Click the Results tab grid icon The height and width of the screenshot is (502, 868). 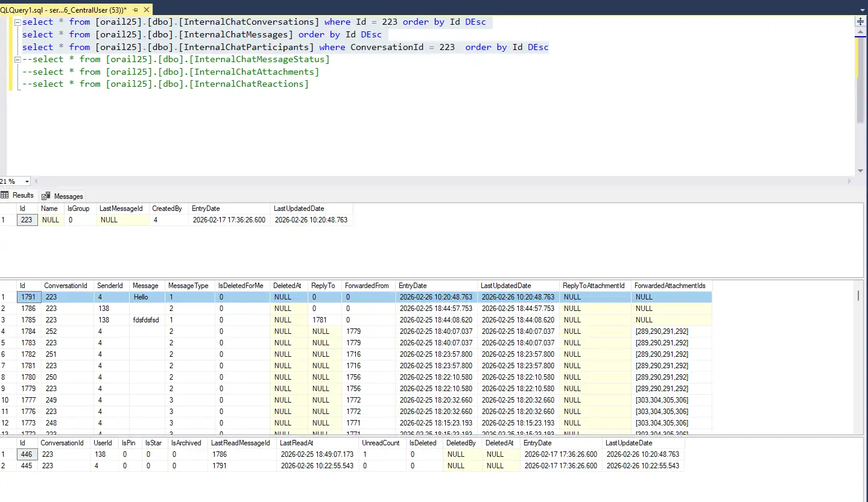[5, 195]
